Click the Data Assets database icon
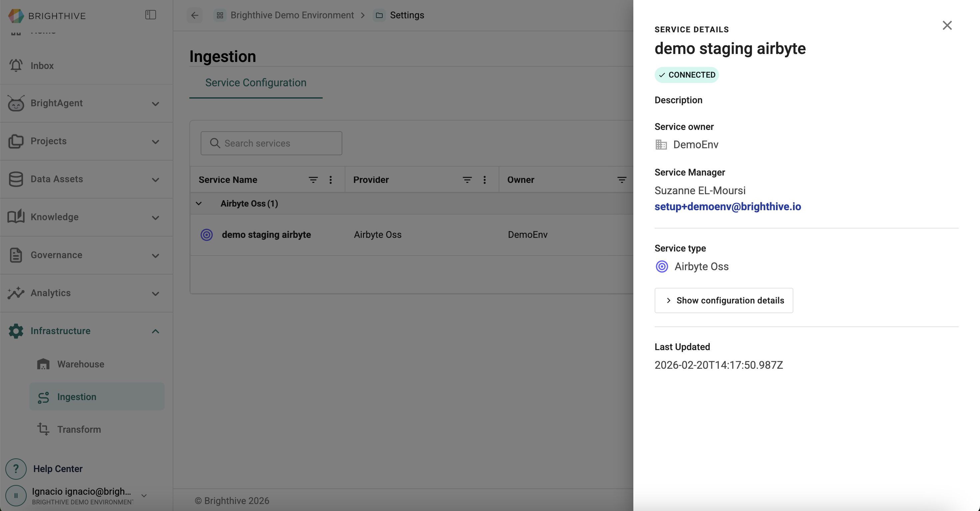980x511 pixels. (16, 179)
